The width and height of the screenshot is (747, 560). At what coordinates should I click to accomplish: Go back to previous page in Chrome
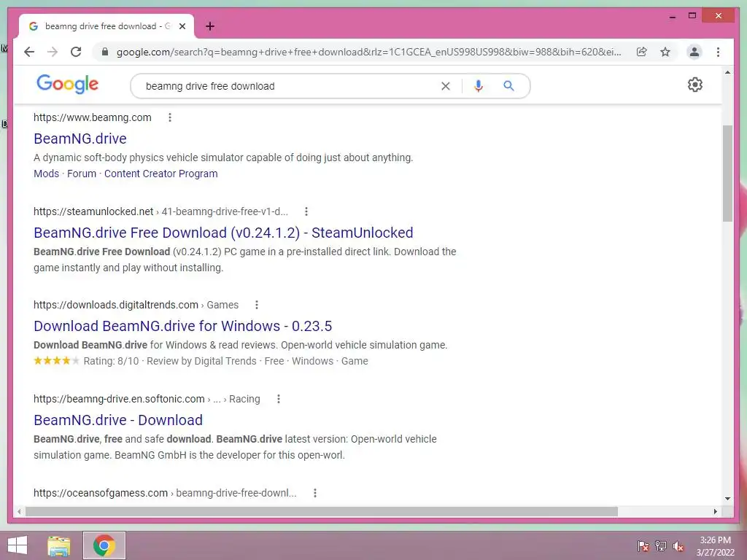pyautogui.click(x=29, y=52)
